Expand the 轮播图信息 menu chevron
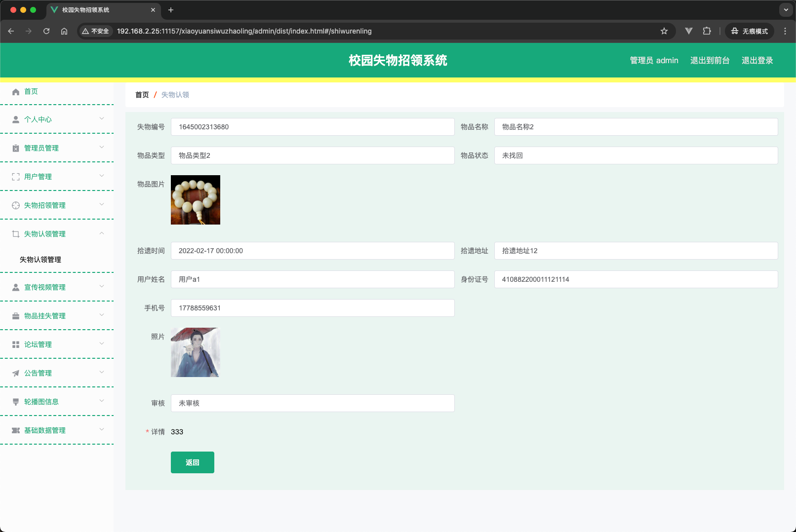Screen dimensions: 796x532 pos(102,401)
